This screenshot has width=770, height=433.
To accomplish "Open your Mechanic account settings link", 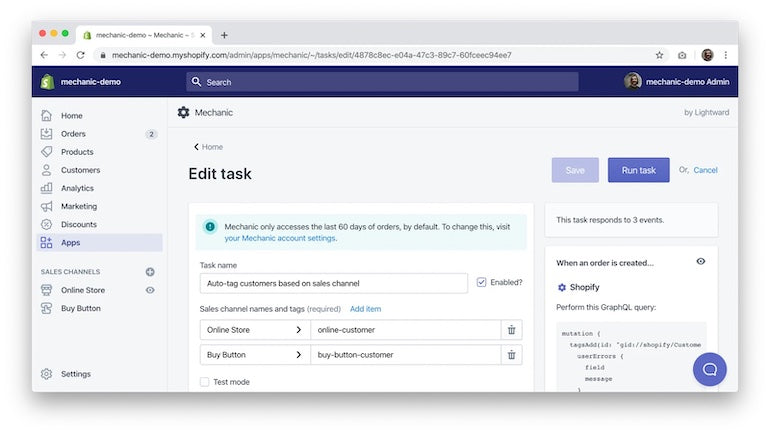I will click(x=280, y=238).
